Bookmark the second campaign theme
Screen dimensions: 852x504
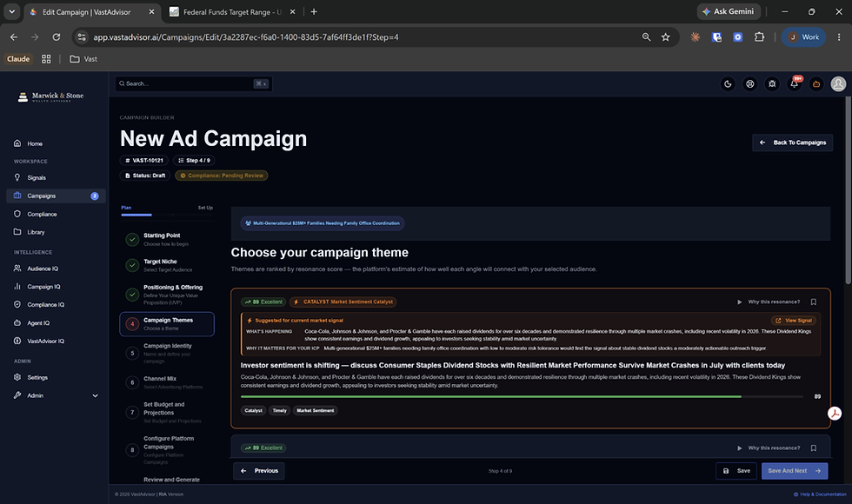click(814, 448)
